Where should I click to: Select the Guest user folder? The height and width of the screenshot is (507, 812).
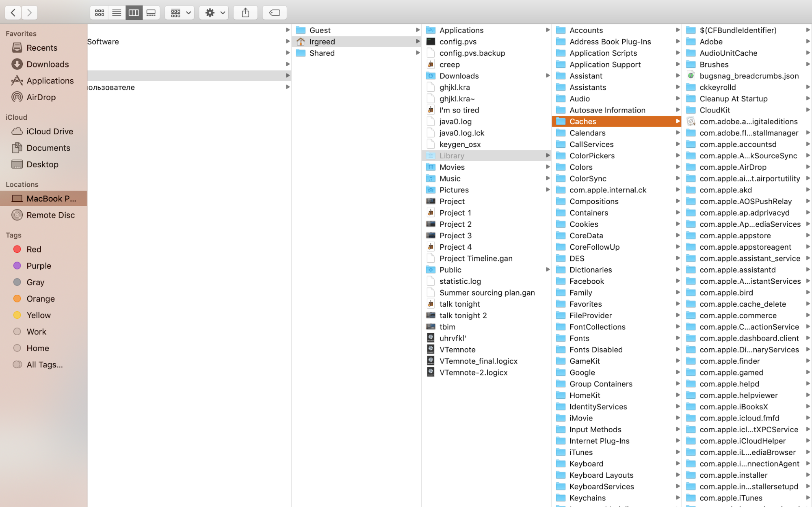point(357,30)
